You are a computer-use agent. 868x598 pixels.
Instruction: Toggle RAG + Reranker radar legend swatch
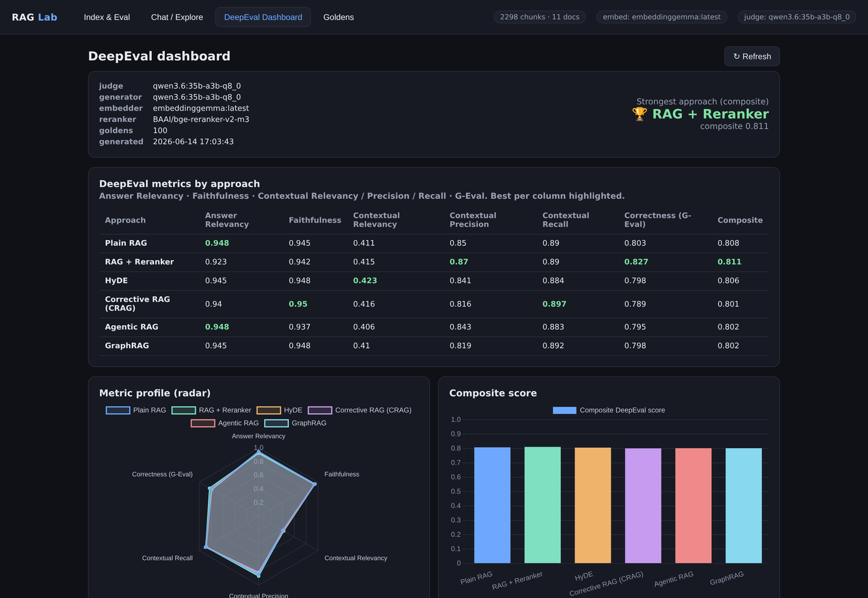tap(183, 410)
